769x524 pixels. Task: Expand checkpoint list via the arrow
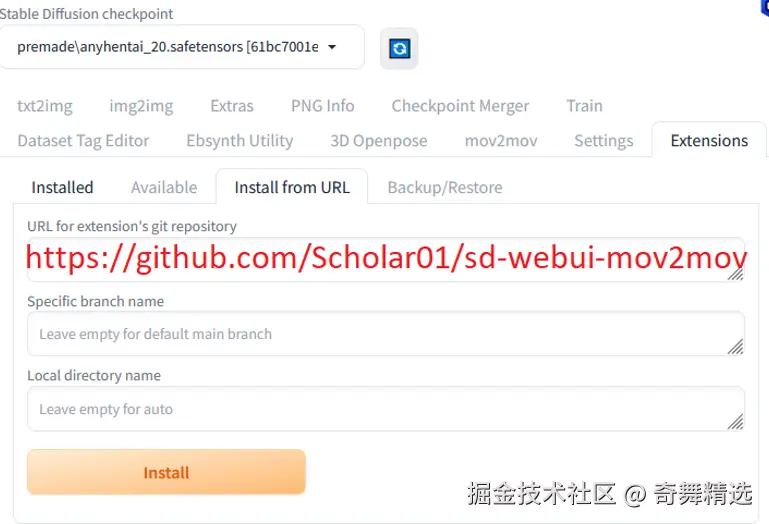pyautogui.click(x=332, y=47)
